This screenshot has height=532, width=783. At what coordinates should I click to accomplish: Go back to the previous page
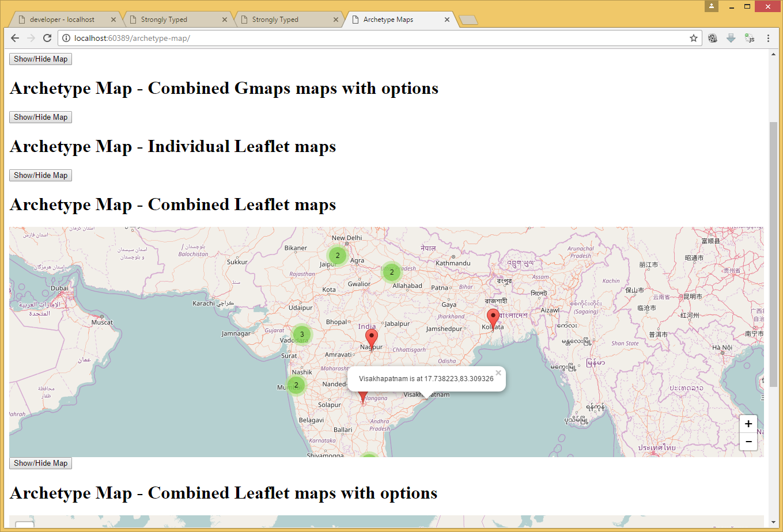point(15,38)
